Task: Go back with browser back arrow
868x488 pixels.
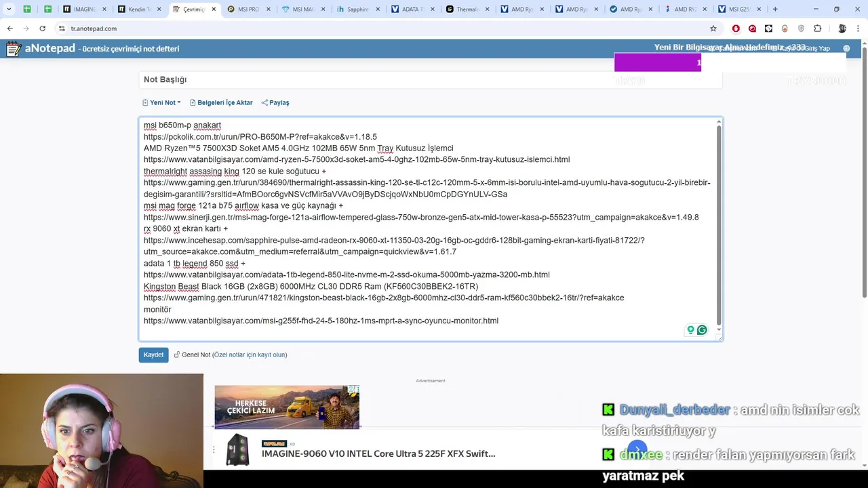Action: point(10,28)
